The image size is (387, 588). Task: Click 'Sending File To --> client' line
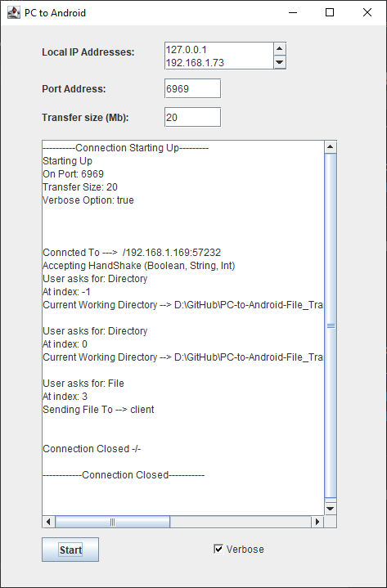point(98,409)
